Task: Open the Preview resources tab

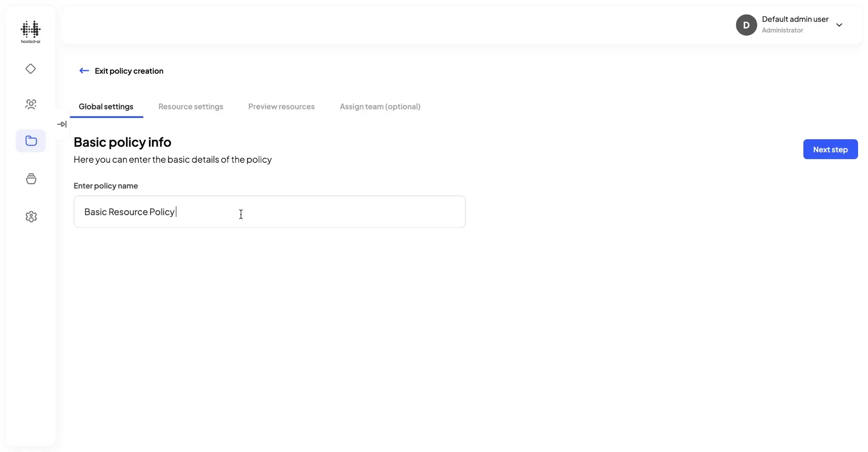Action: [281, 107]
